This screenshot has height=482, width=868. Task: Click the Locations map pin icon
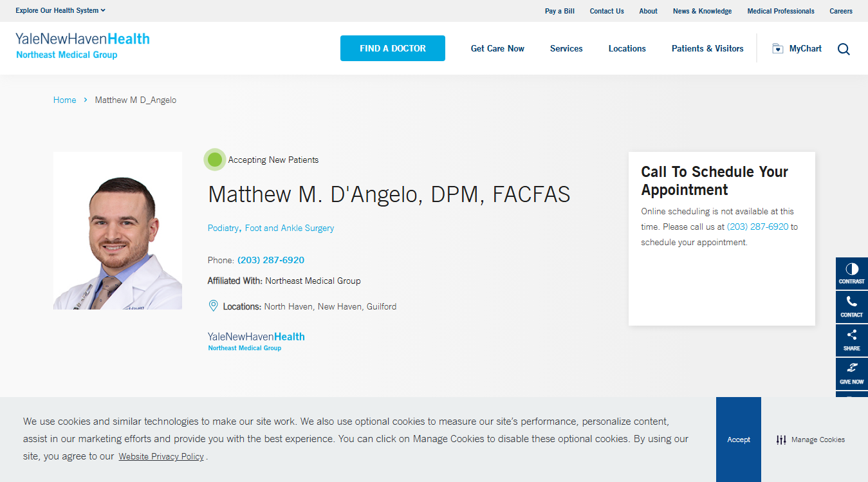coord(214,306)
